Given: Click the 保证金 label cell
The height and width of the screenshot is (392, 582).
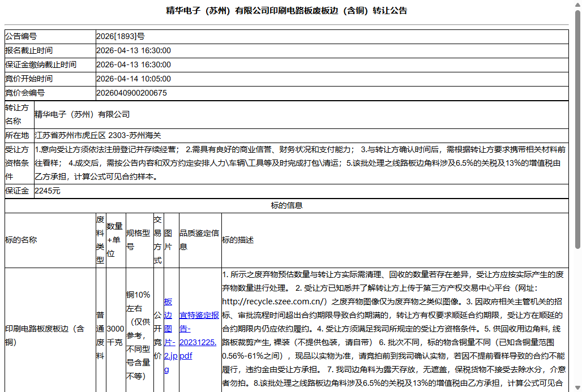Looking at the screenshot, I should coord(19,191).
